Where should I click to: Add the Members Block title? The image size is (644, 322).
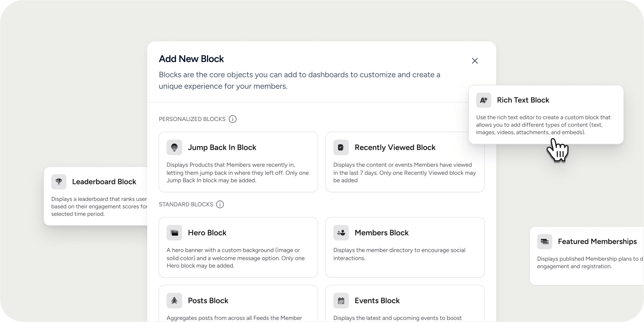click(382, 233)
